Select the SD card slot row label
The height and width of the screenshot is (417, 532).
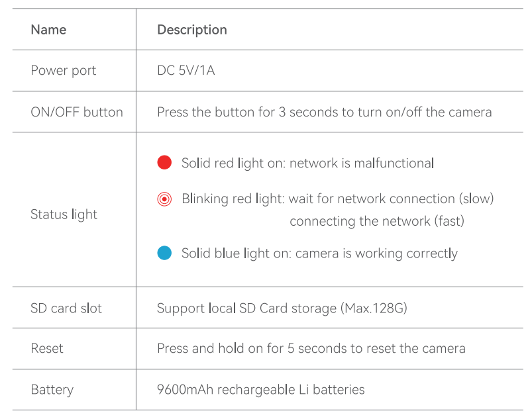[66, 308]
